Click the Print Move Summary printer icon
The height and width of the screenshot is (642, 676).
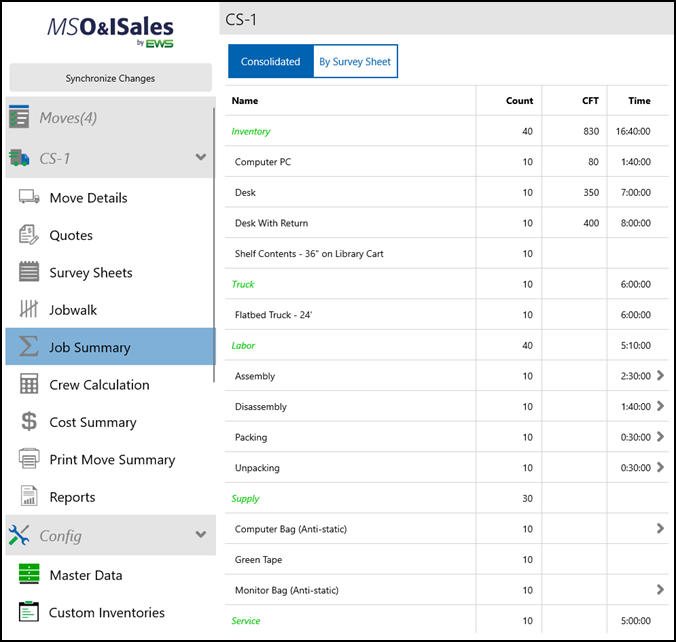click(x=29, y=460)
